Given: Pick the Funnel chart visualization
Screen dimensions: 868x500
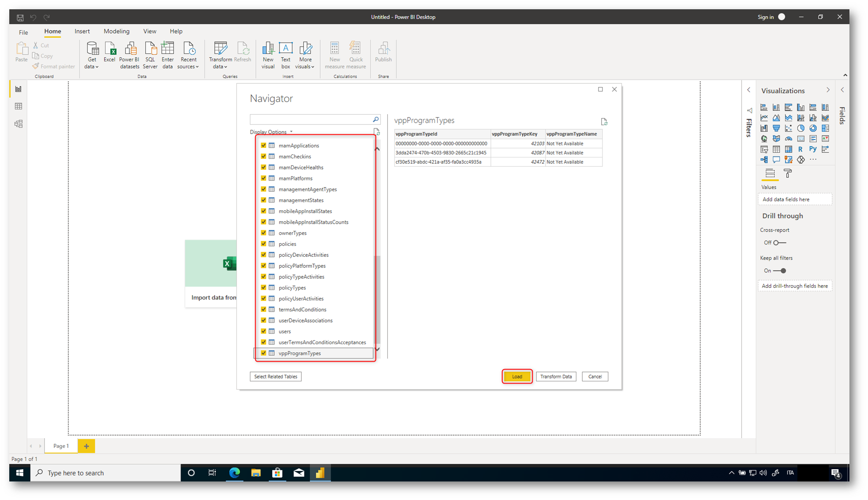Looking at the screenshot, I should (x=776, y=128).
